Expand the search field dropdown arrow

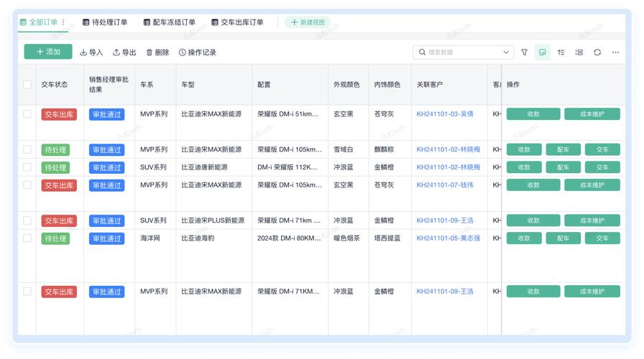click(506, 52)
